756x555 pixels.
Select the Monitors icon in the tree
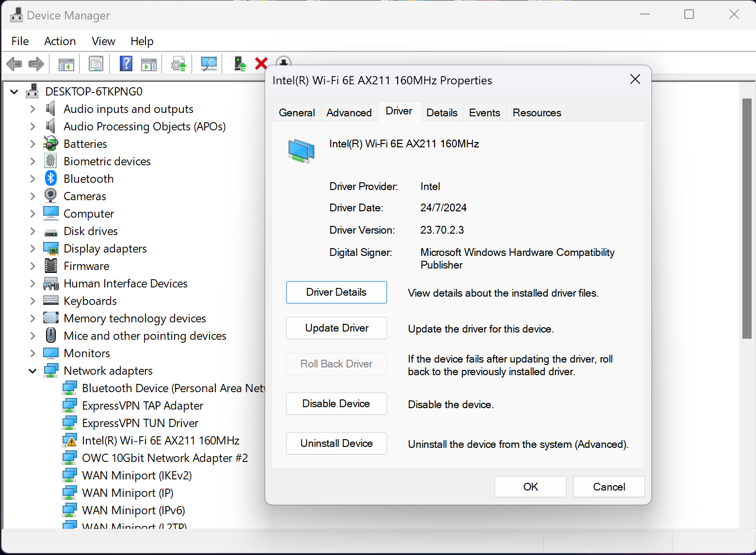click(50, 353)
